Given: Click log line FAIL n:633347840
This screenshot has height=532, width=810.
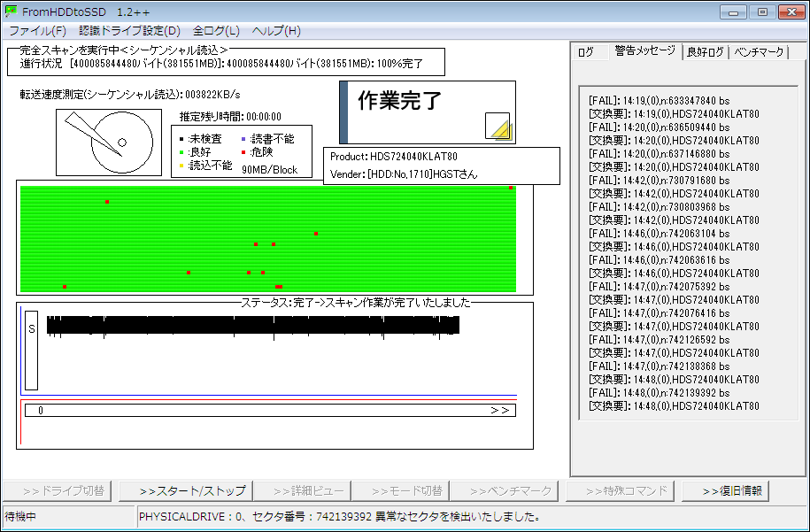Looking at the screenshot, I should (660, 101).
